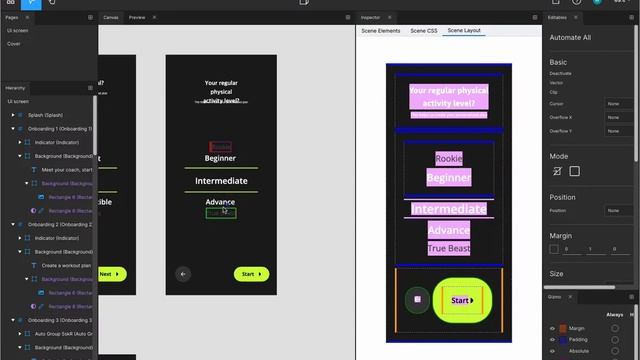Select the pointer tool in top toolbar
Viewport: 640px width, 360px height.
31,3
